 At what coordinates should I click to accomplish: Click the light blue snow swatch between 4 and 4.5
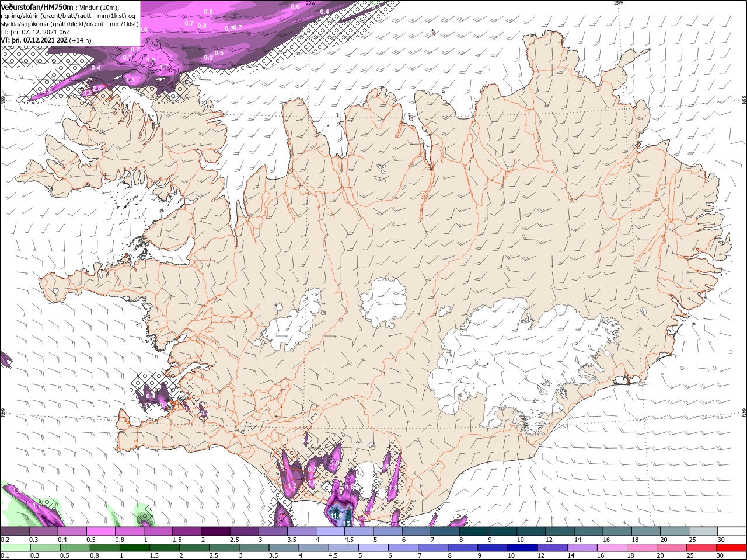click(330, 531)
